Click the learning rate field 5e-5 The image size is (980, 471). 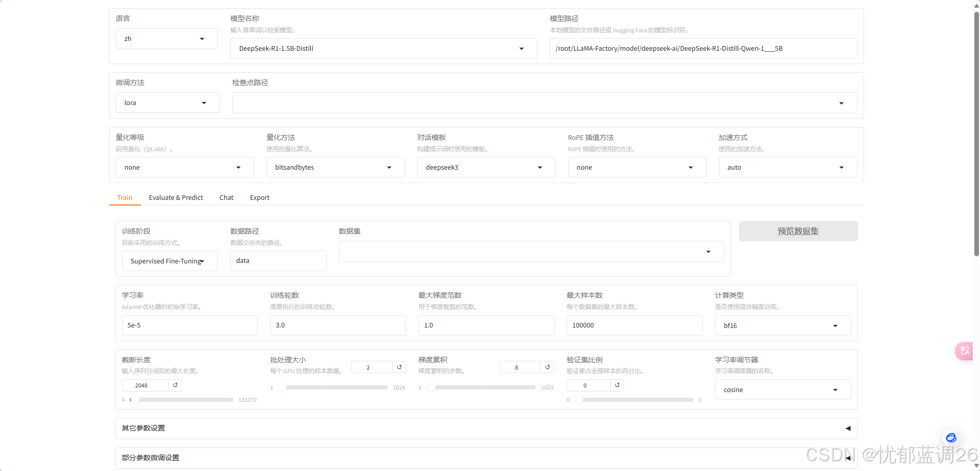pyautogui.click(x=190, y=325)
